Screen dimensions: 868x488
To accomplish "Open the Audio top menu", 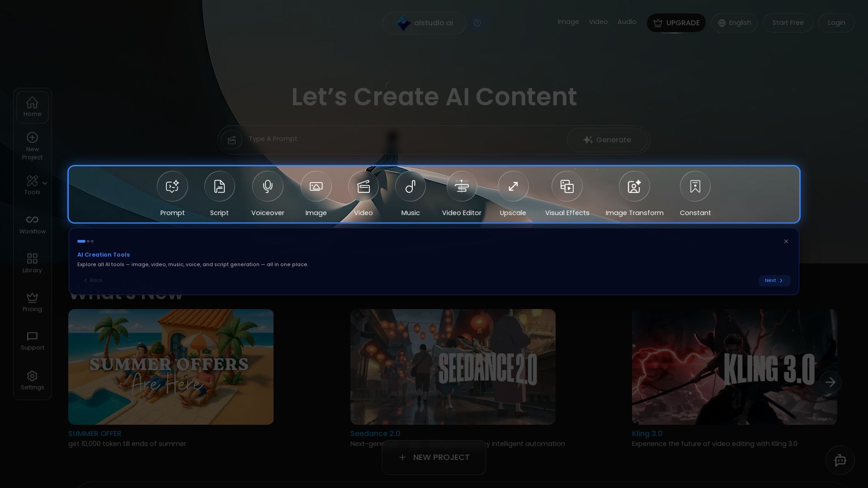I will tap(627, 22).
